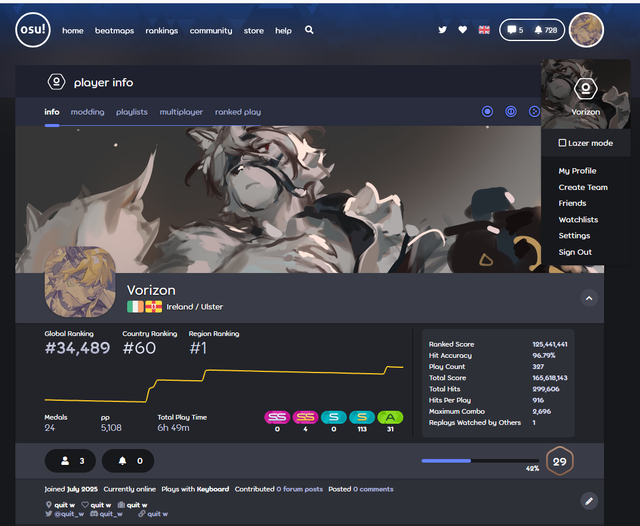Select the catch game mode icon
Screen dimensions: 640x526
(534, 111)
